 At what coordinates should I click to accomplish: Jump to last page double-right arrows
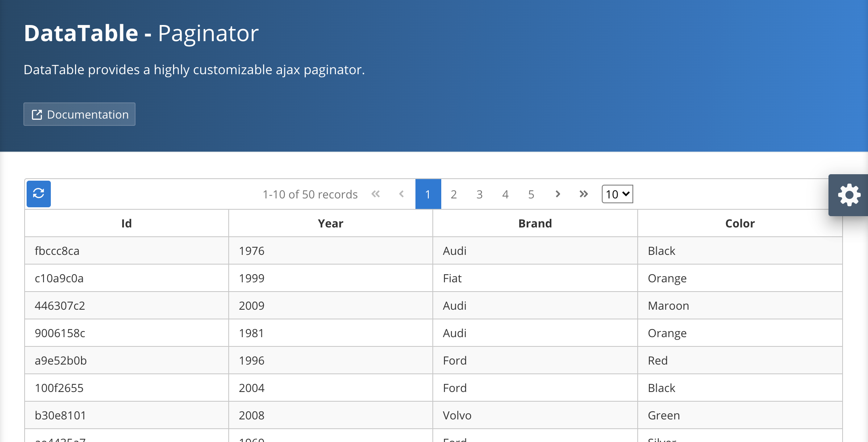584,194
